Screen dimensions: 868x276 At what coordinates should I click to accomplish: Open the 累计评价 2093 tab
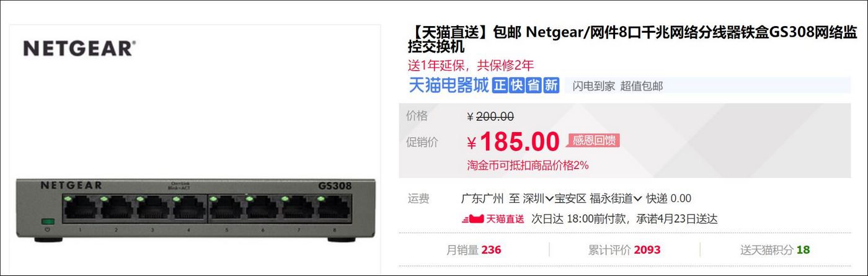pos(624,250)
